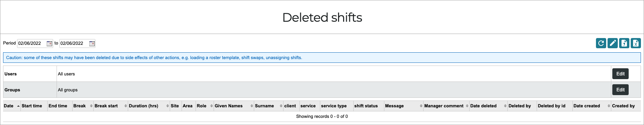
Task: Open calendar picker for period start date
Action: [x=49, y=43]
